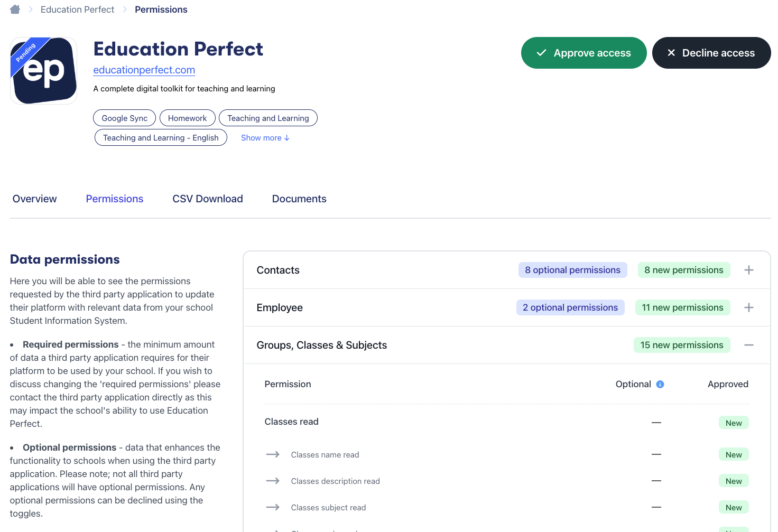Click the Classes subject read row
778x532 pixels.
506,508
